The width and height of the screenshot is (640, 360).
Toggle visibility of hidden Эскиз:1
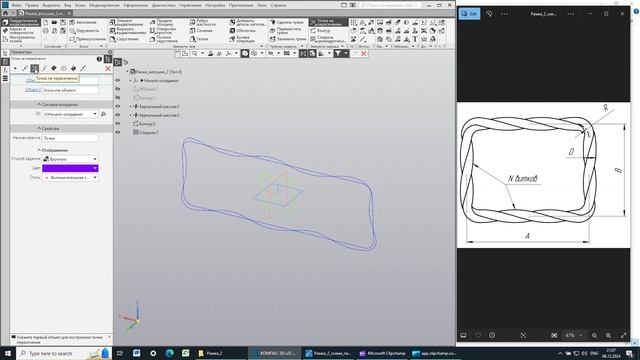coord(118,89)
